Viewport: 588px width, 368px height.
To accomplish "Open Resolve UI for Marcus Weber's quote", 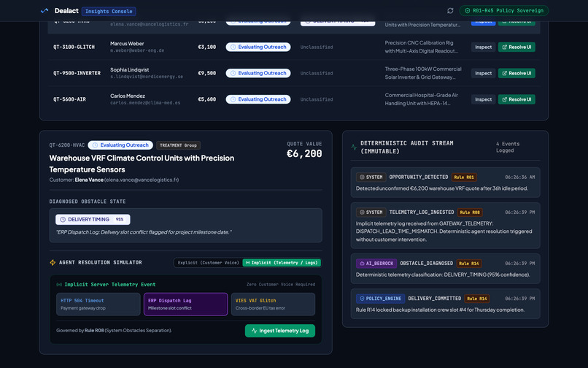I will [517, 47].
